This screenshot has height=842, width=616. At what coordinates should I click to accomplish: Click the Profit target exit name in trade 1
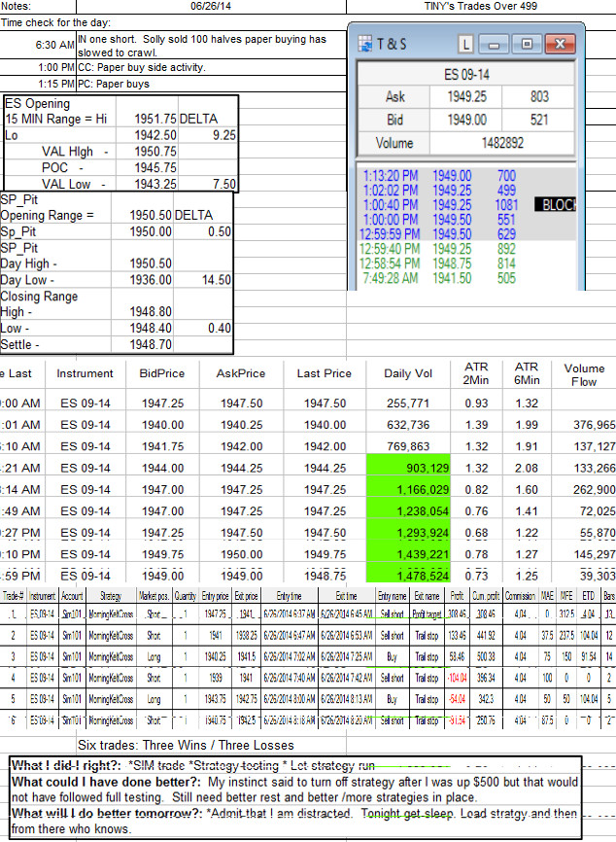427,614
